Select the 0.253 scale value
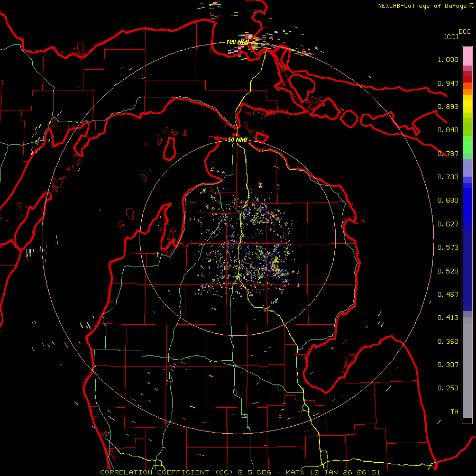 (x=448, y=388)
